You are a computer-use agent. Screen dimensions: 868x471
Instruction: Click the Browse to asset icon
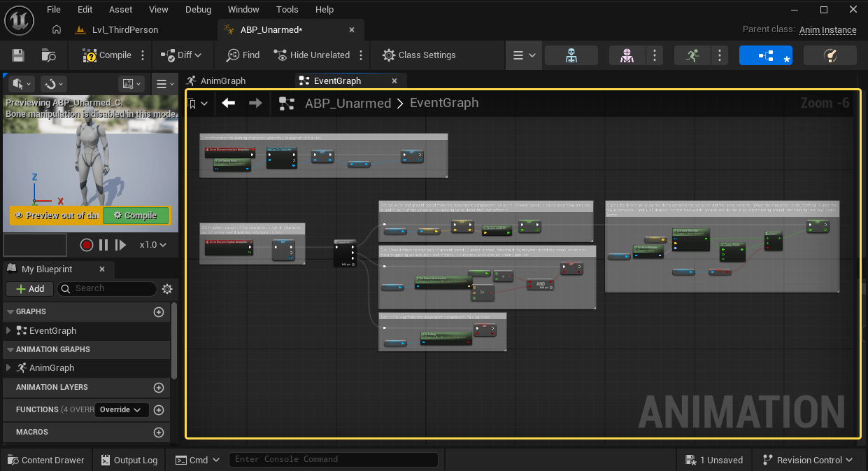(x=49, y=55)
